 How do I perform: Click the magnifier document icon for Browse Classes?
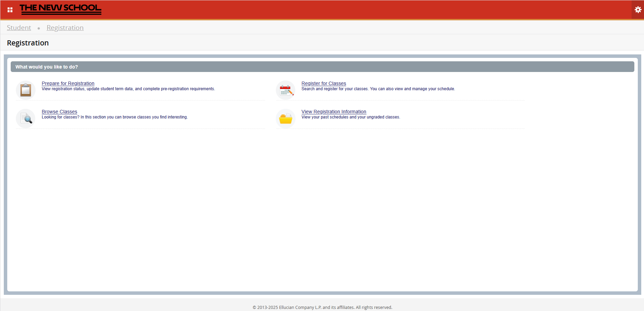[x=26, y=118]
